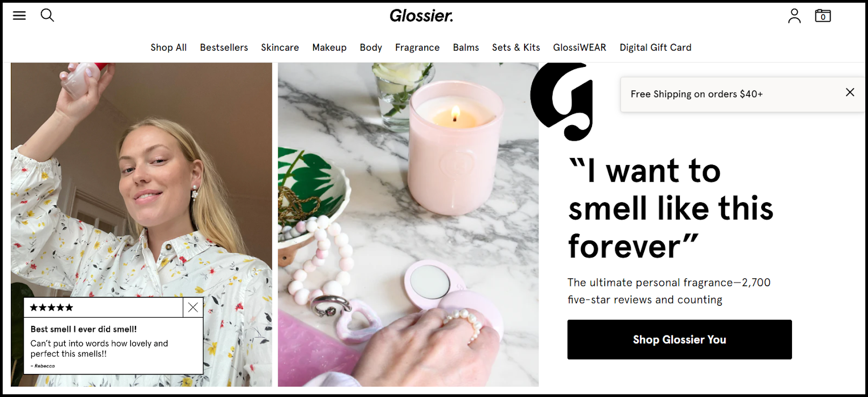Open the Skincare category
The image size is (868, 397).
[280, 47]
